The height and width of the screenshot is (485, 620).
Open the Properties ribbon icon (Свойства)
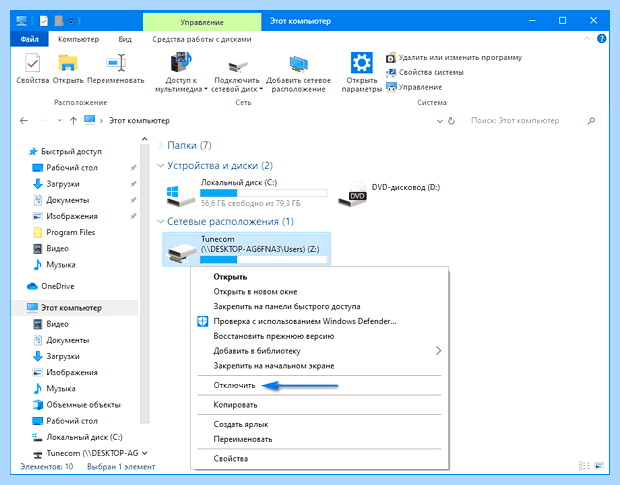tap(33, 68)
